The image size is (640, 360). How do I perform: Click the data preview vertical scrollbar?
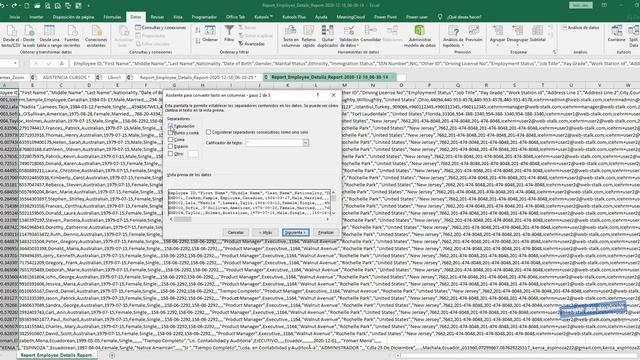pyautogui.click(x=333, y=202)
